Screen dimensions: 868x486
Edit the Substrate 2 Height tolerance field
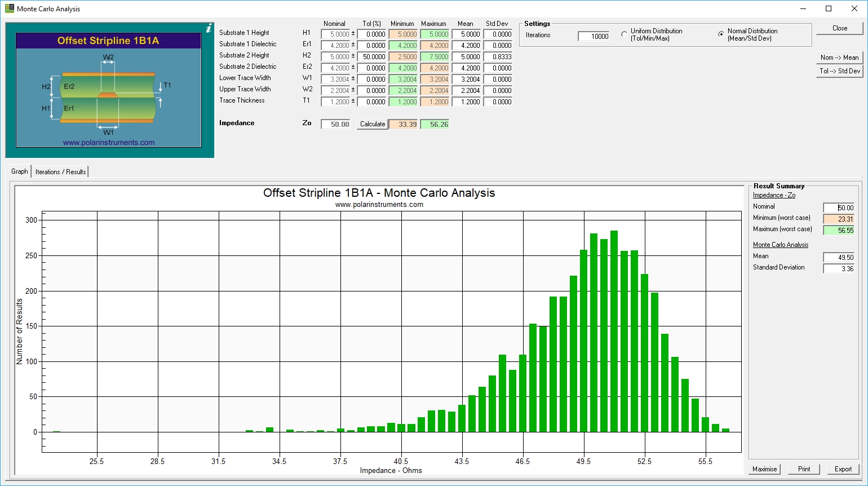click(x=372, y=57)
